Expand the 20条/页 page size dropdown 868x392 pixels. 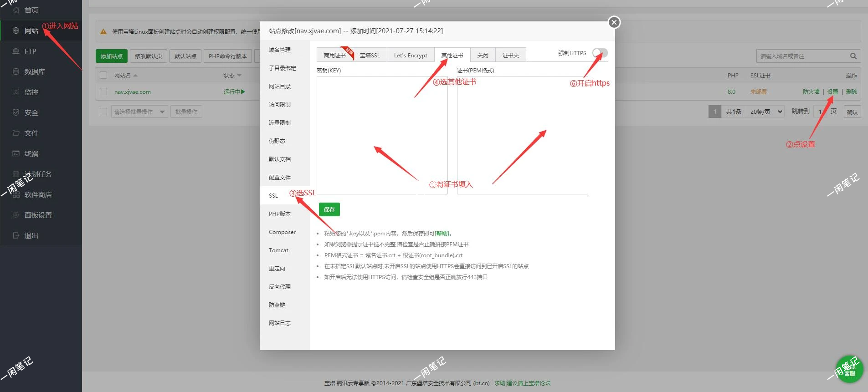tap(765, 112)
